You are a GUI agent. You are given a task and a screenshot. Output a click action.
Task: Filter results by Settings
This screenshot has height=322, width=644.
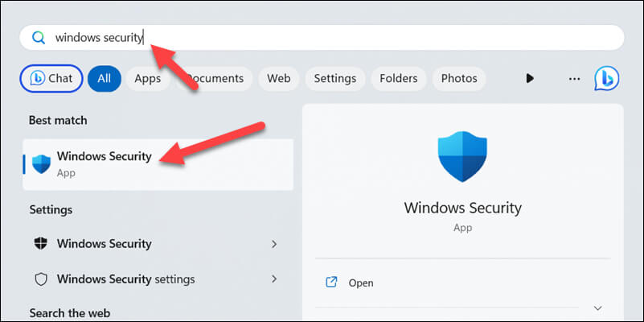coord(334,79)
